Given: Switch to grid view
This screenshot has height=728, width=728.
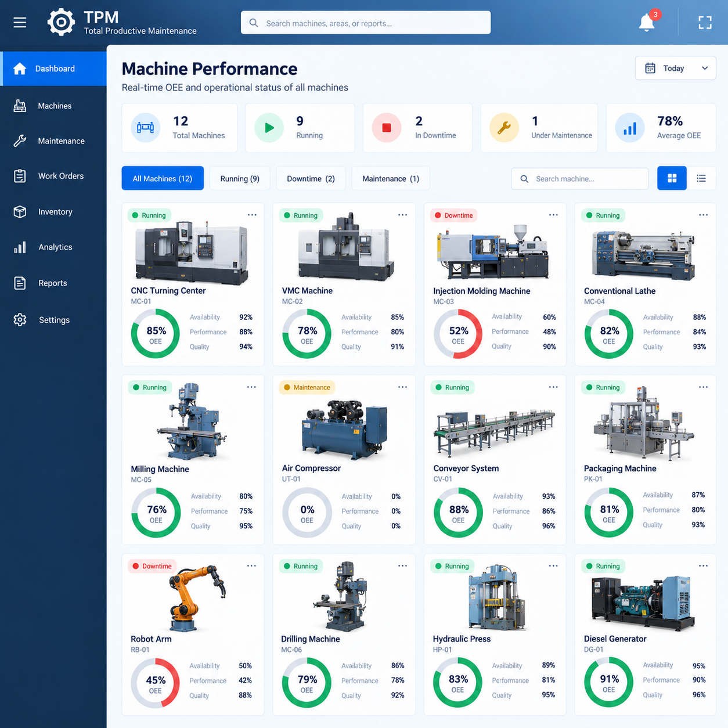Looking at the screenshot, I should pyautogui.click(x=672, y=178).
